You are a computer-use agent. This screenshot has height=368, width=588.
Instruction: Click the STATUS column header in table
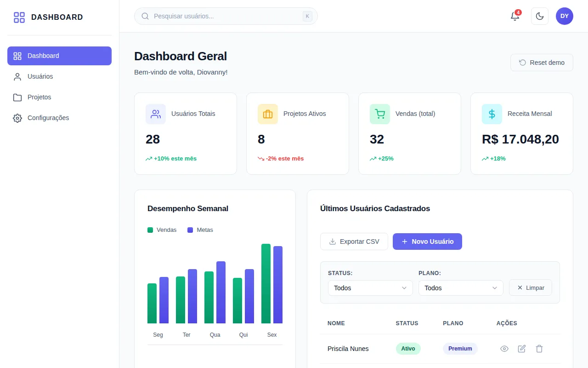pyautogui.click(x=407, y=323)
